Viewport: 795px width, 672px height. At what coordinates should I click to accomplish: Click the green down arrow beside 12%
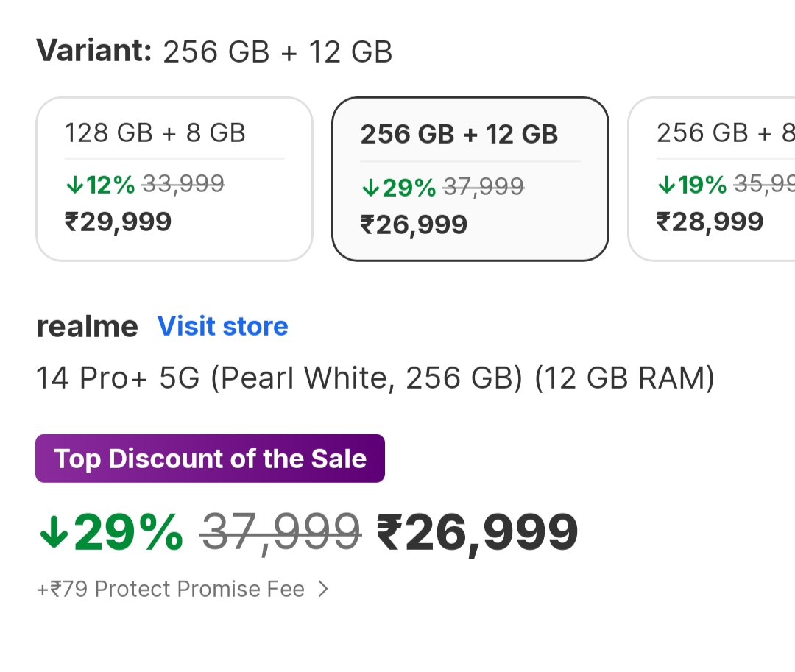pos(74,185)
